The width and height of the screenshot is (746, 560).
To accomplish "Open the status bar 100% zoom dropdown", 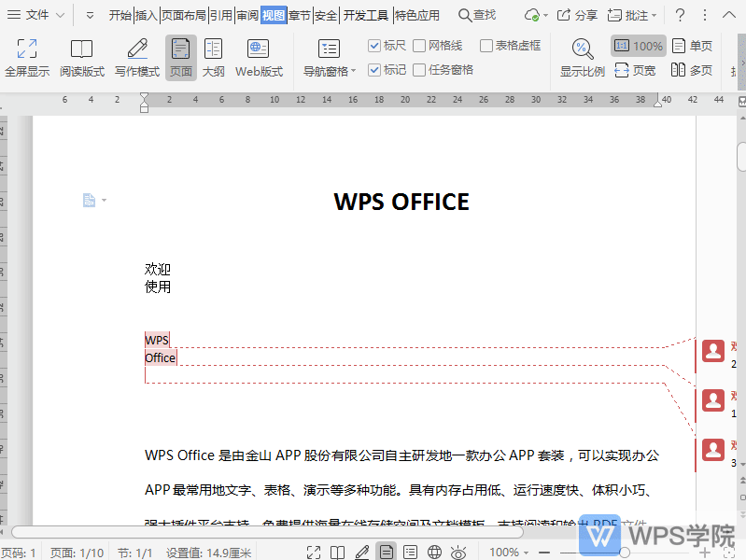I will tap(509, 553).
